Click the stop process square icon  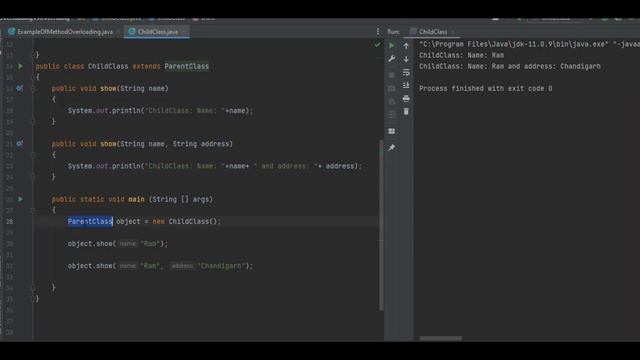(392, 75)
